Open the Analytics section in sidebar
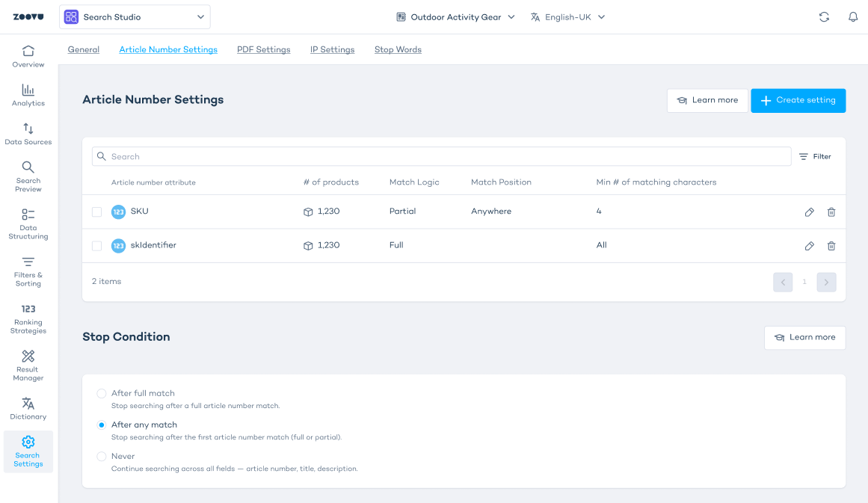868x503 pixels. (x=28, y=95)
